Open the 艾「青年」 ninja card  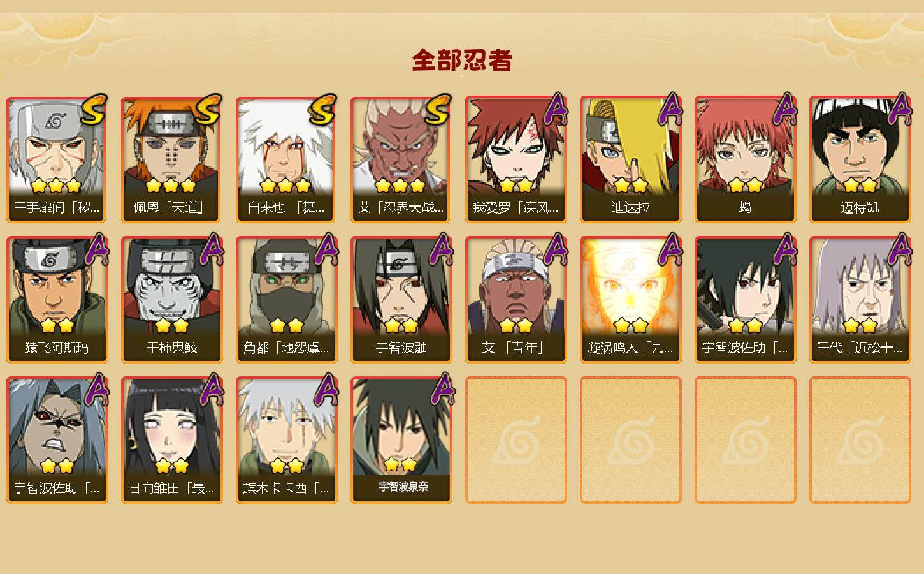click(x=516, y=300)
